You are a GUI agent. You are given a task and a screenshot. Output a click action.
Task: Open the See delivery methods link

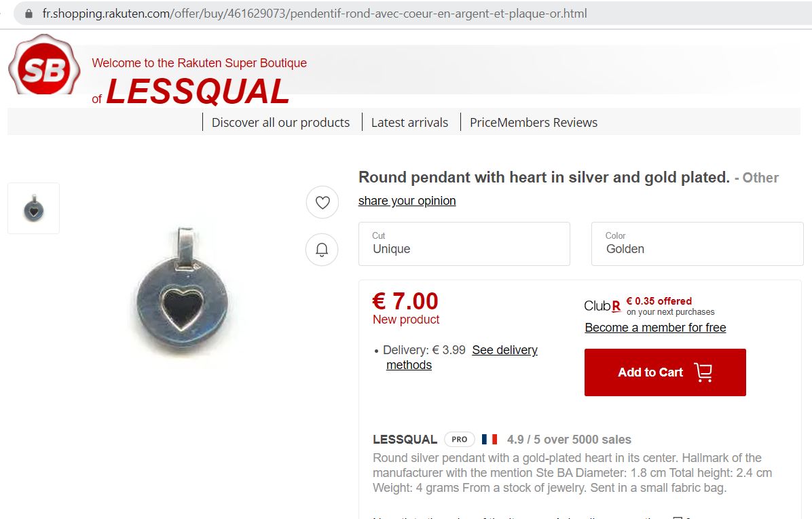[504, 350]
